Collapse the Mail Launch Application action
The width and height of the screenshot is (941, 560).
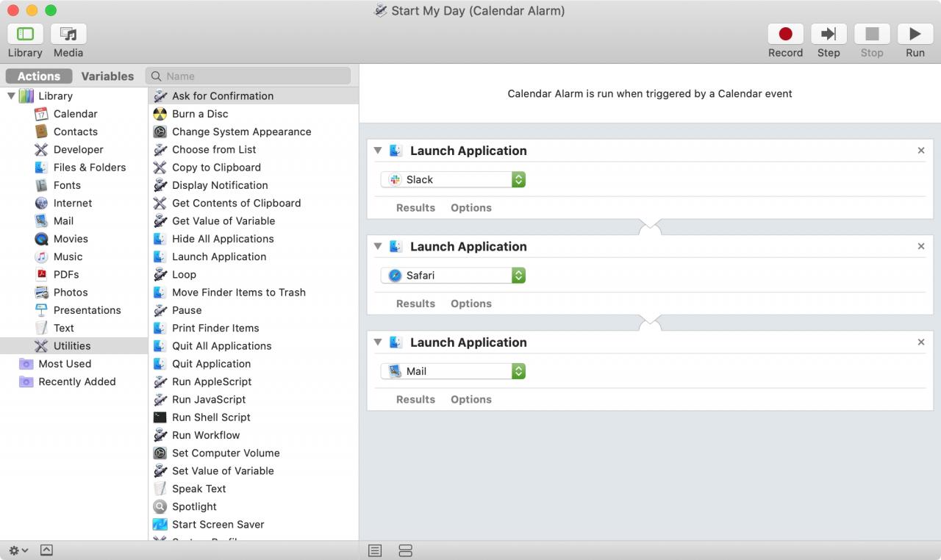click(377, 342)
